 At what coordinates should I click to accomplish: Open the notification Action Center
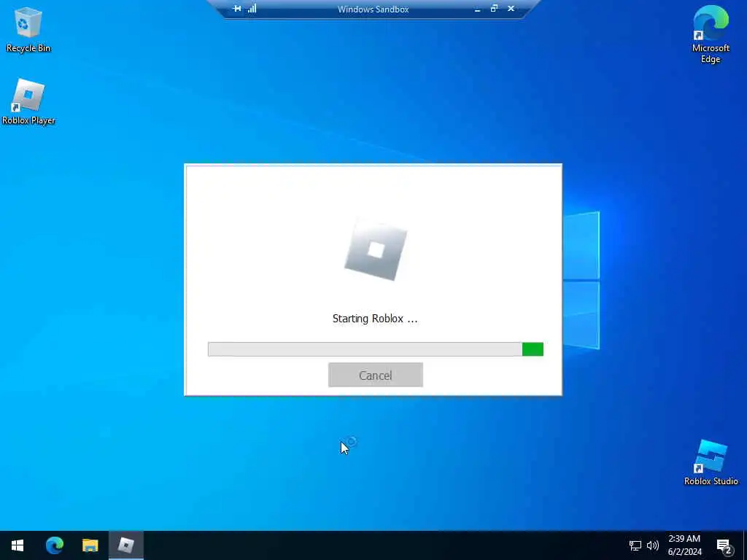pos(724,545)
